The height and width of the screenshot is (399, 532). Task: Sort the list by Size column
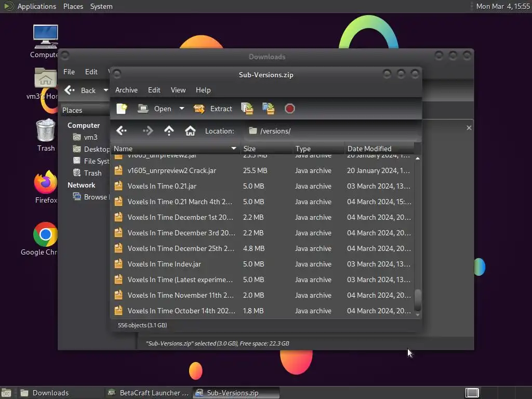pos(265,149)
